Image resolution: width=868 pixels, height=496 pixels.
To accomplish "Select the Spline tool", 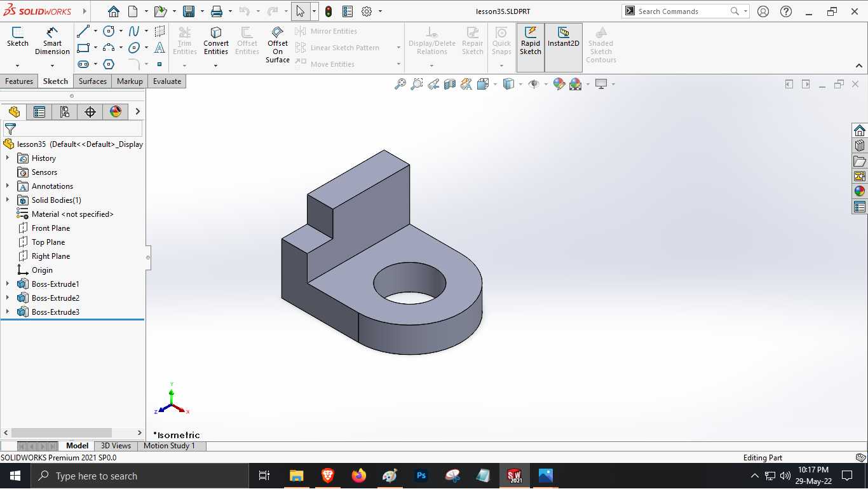I will [134, 31].
